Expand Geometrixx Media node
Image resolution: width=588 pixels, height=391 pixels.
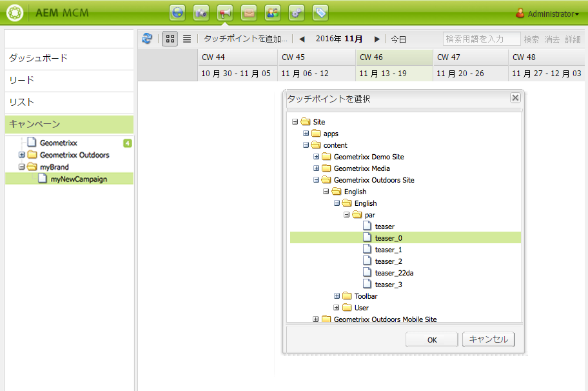tap(317, 168)
